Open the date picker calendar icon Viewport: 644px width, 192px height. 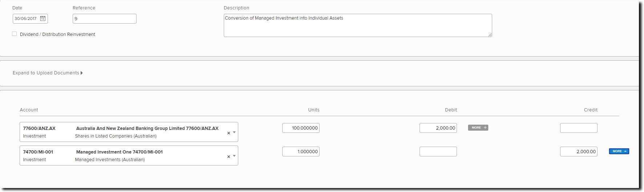coord(43,19)
